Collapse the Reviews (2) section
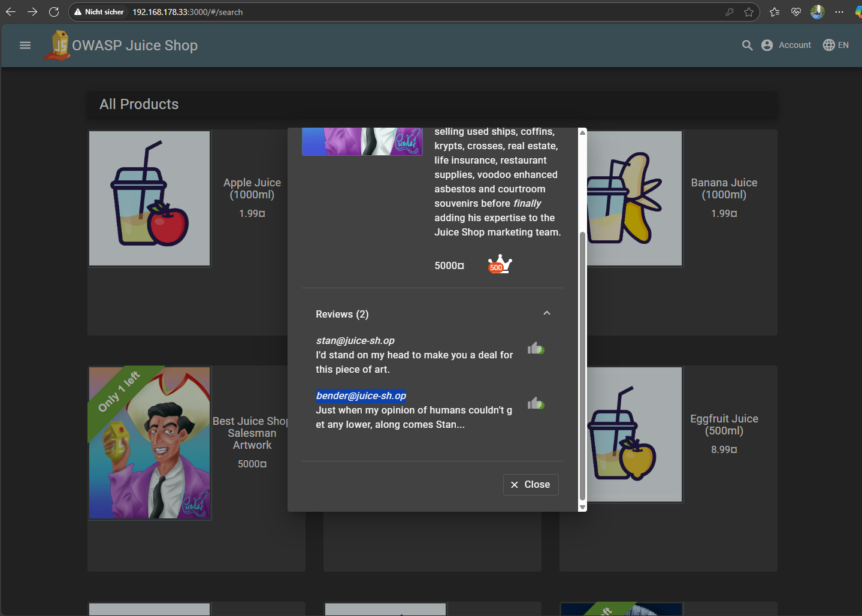The image size is (862, 616). (546, 313)
